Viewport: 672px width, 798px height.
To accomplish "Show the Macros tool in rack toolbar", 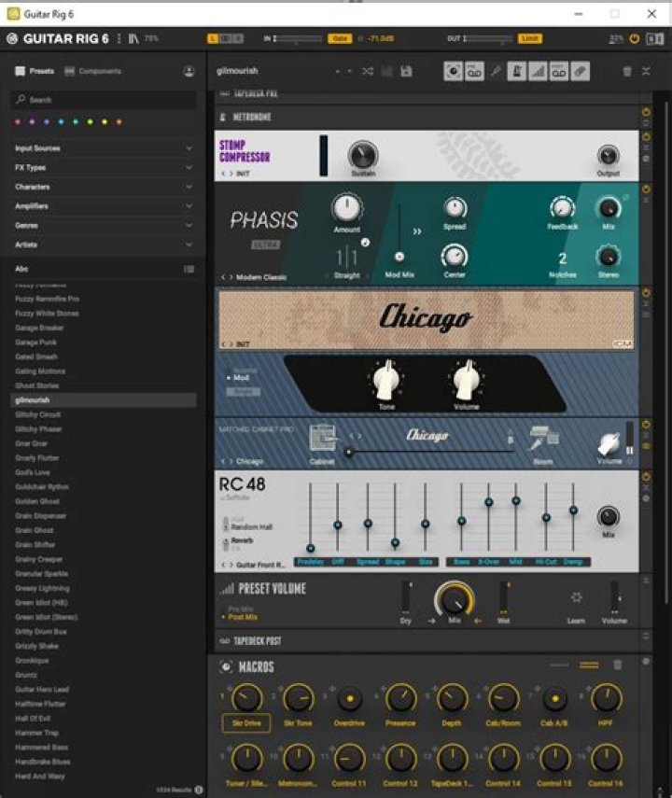I will click(x=453, y=71).
